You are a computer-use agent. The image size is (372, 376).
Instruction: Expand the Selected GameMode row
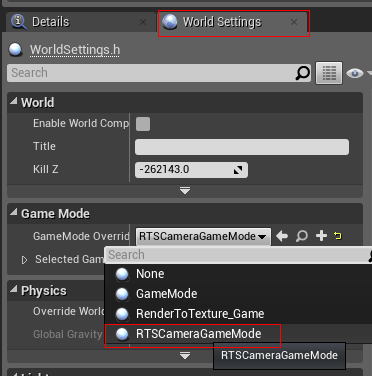24,260
